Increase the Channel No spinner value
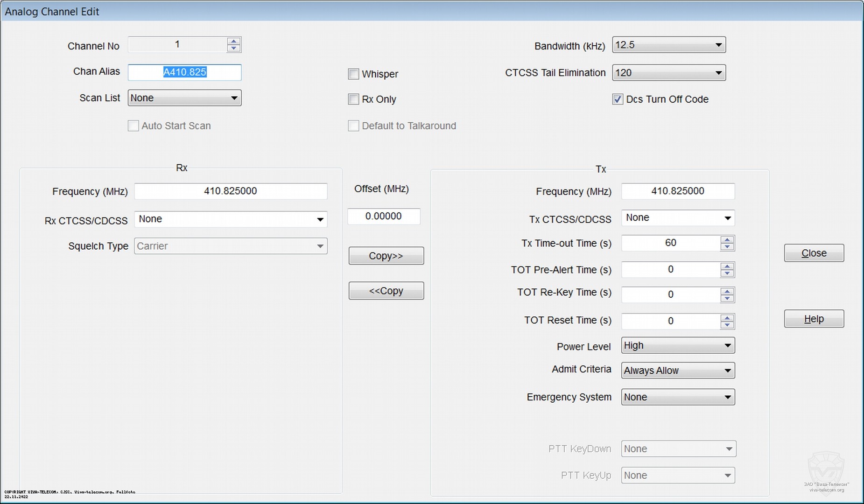 pos(233,42)
